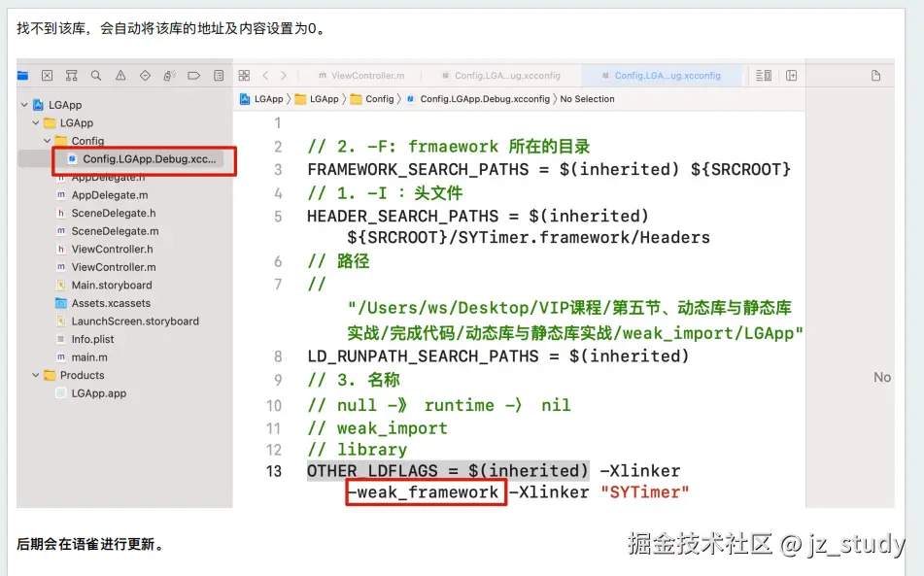Collapse the LGApp group folder
Image resolution: width=924 pixels, height=576 pixels.
36,123
